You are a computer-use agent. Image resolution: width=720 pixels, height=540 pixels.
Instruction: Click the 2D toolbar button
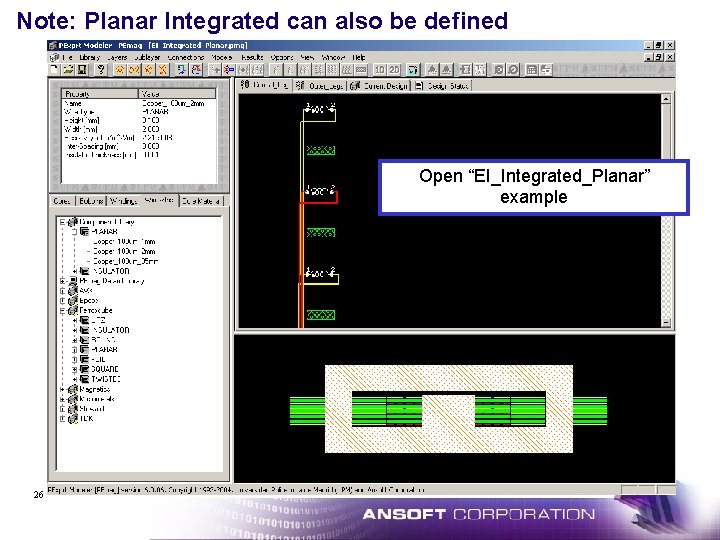[394, 69]
